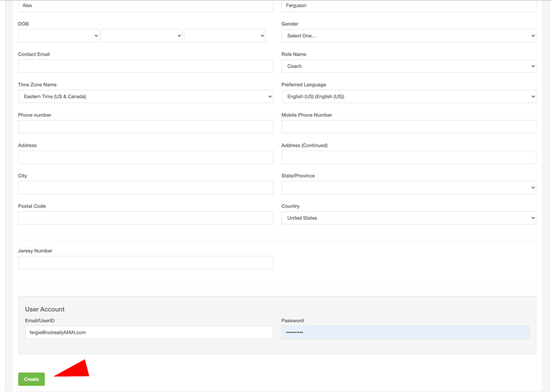Screen dimensions: 552x392
Task: Open the last DOB dropdown
Action: [x=224, y=36]
